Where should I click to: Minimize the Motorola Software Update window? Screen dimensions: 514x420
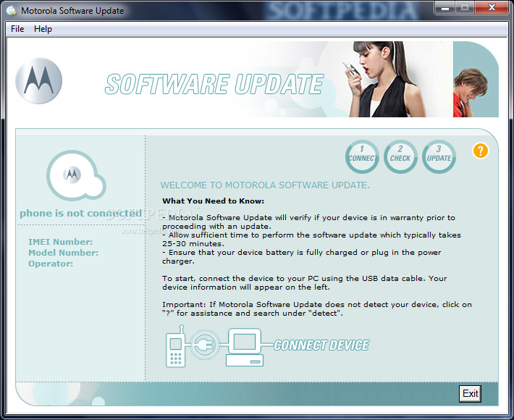[x=445, y=7]
